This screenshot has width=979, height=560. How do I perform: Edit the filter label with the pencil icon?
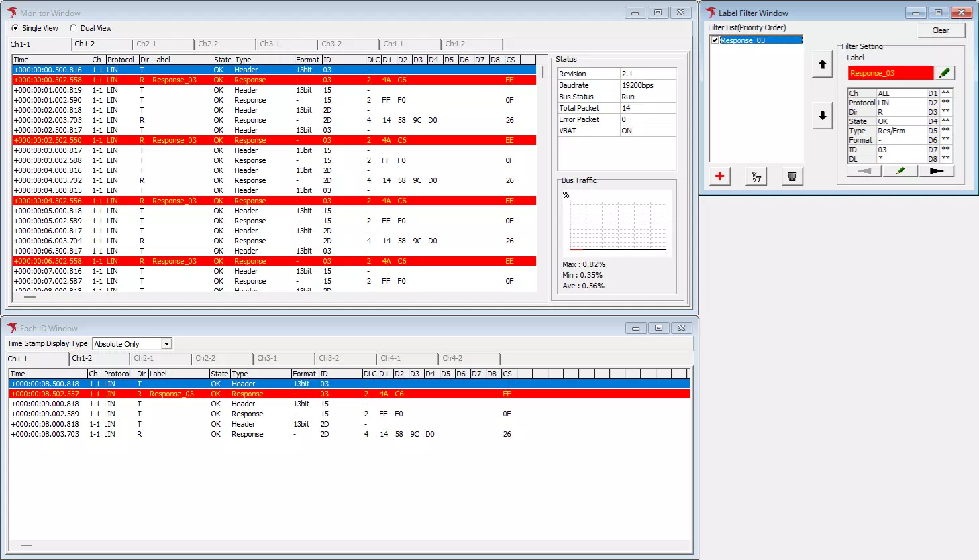945,72
